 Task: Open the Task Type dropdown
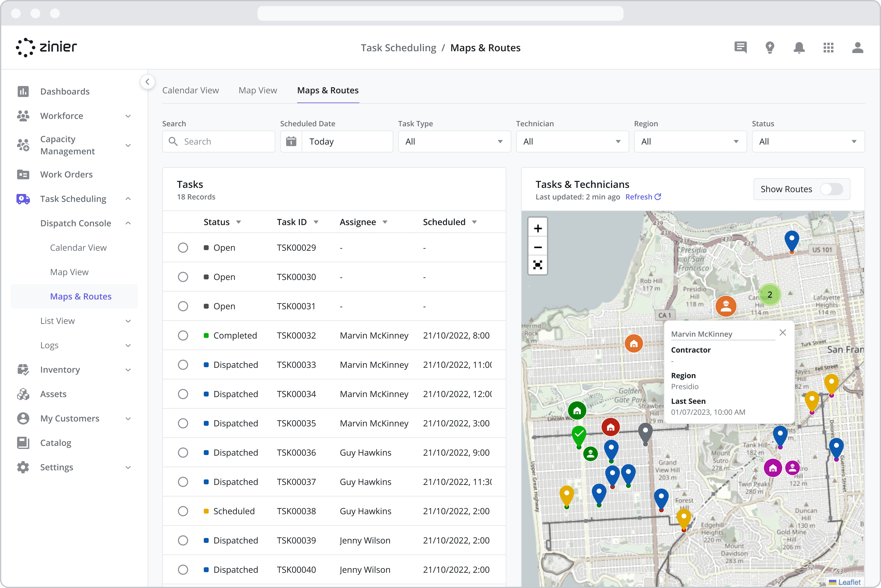[x=454, y=142]
